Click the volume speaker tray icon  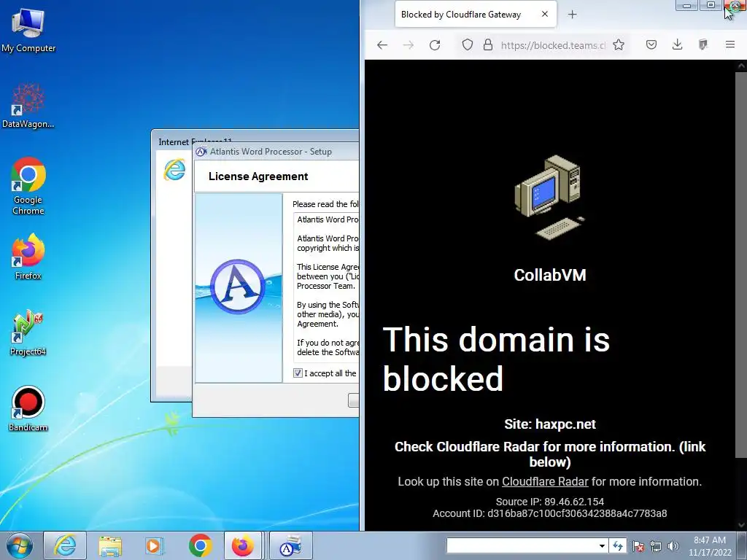pos(673,546)
